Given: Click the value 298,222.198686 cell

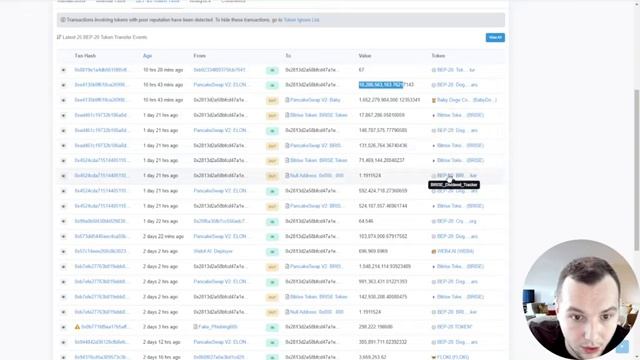Looking at the screenshot, I should point(376,327).
